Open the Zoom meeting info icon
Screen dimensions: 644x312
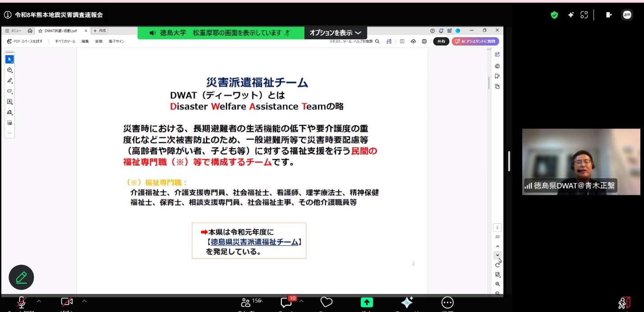pyautogui.click(x=7, y=15)
